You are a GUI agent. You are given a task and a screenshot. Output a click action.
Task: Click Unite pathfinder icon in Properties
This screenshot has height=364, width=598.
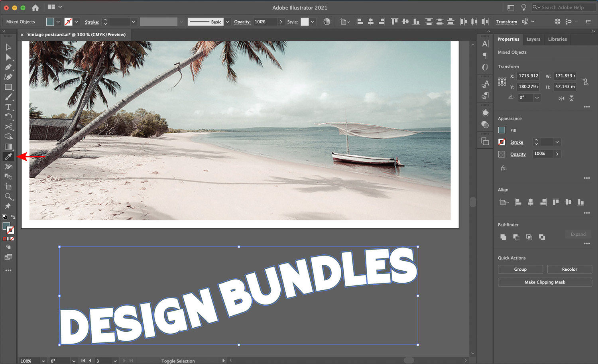click(503, 237)
